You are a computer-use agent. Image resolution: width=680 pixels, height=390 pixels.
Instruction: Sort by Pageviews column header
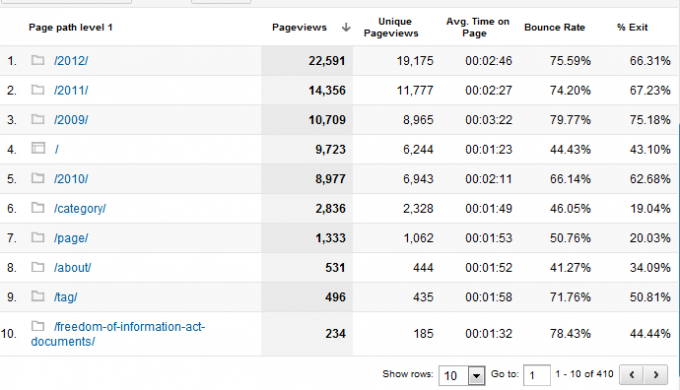(299, 27)
